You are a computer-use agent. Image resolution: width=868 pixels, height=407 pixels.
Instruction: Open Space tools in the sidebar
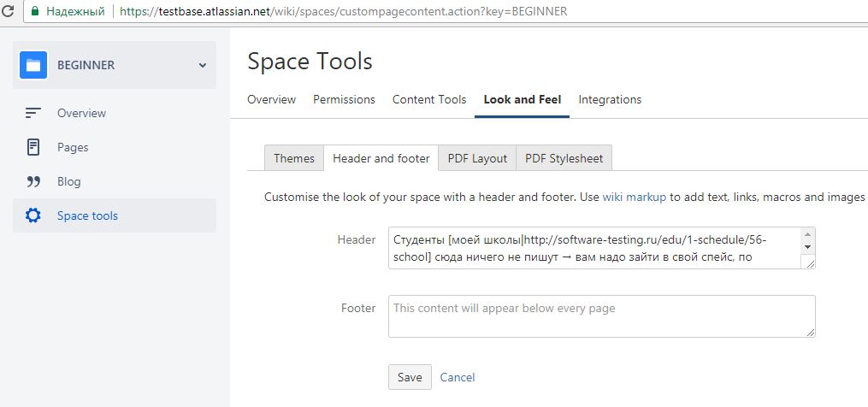point(115,215)
